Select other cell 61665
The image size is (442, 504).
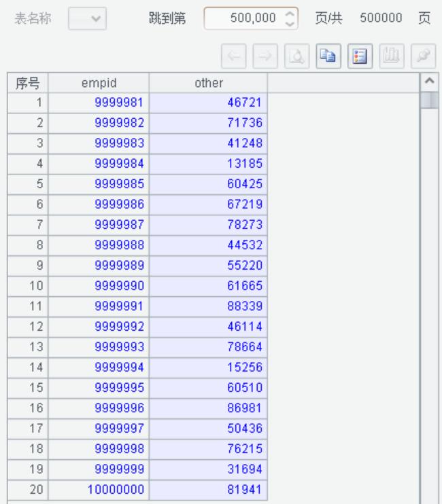(x=209, y=286)
